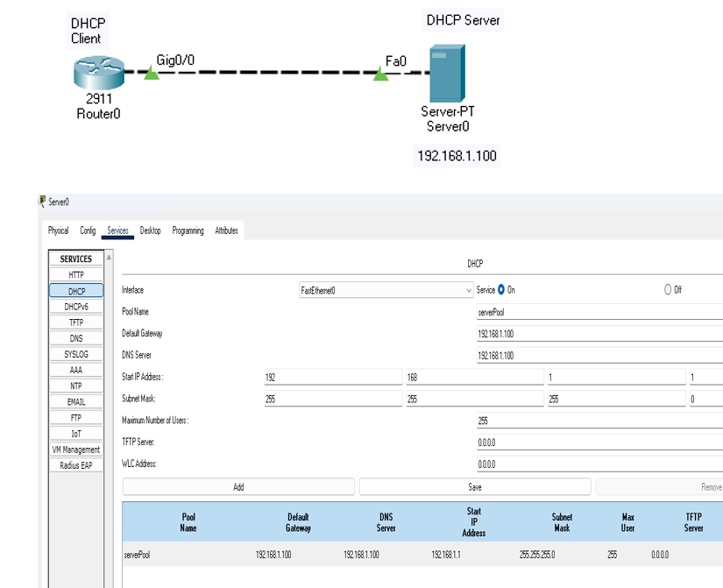Image resolution: width=723 pixels, height=588 pixels.
Task: Save the DHCP pool settings
Action: click(x=474, y=486)
